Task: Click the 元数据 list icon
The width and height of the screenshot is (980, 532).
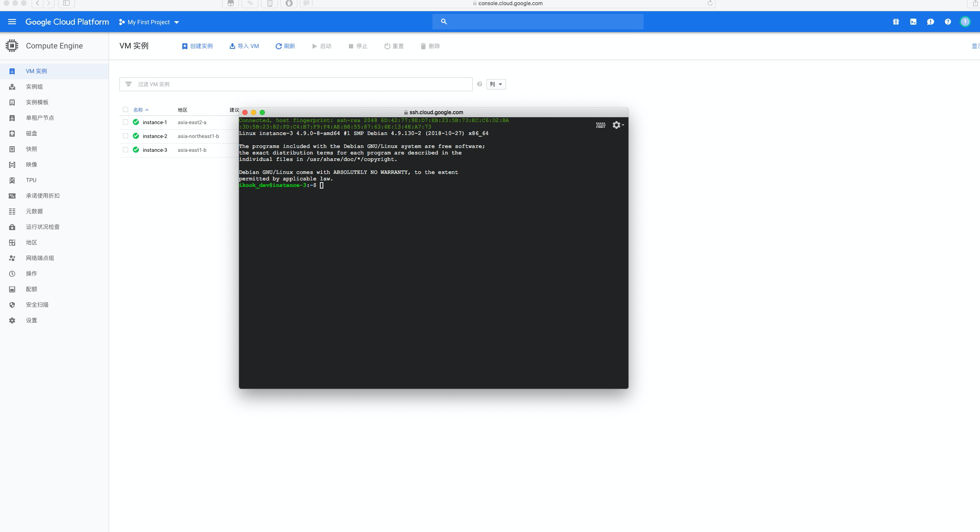Action: [12, 212]
